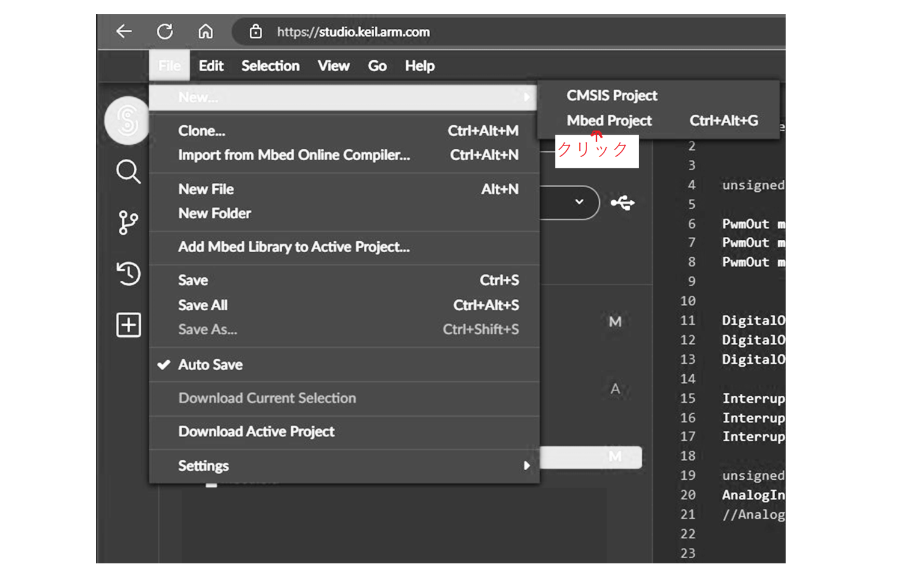Image resolution: width=924 pixels, height=573 pixels.
Task: Open the Edit menu
Action: (211, 66)
